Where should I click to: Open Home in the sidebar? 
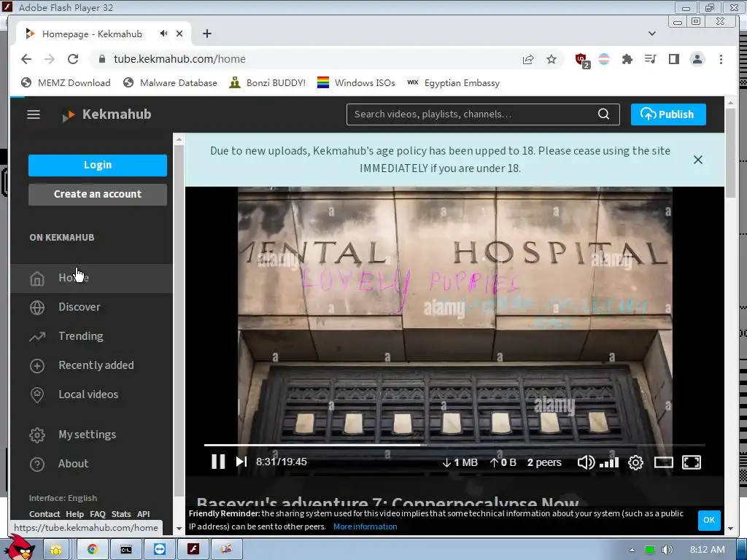91,278
